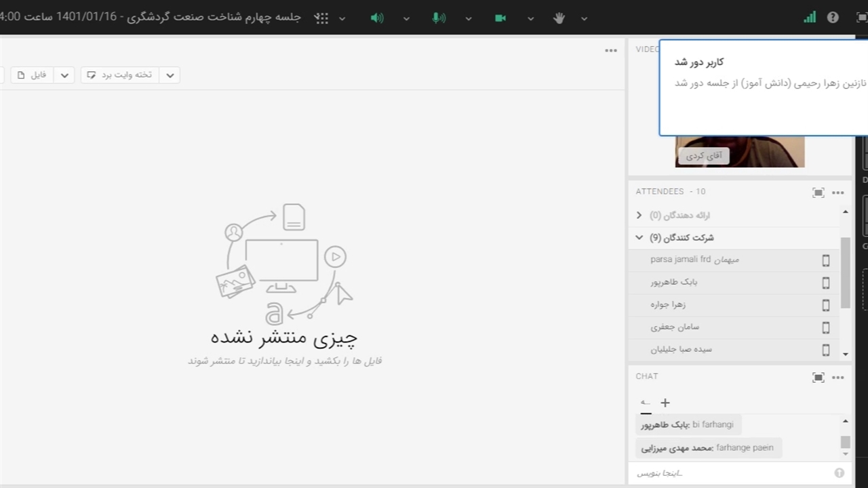Open the Chat panel options menu

[838, 378]
